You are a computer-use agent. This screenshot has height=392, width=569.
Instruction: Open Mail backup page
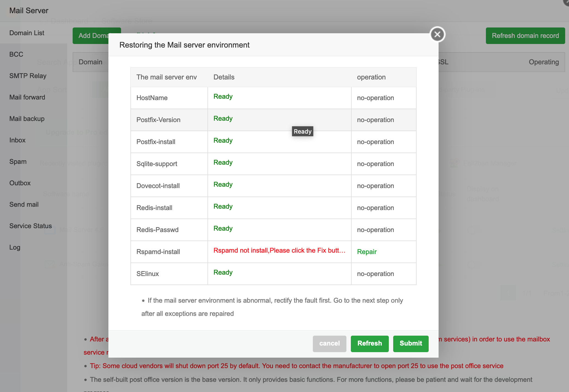pos(27,119)
